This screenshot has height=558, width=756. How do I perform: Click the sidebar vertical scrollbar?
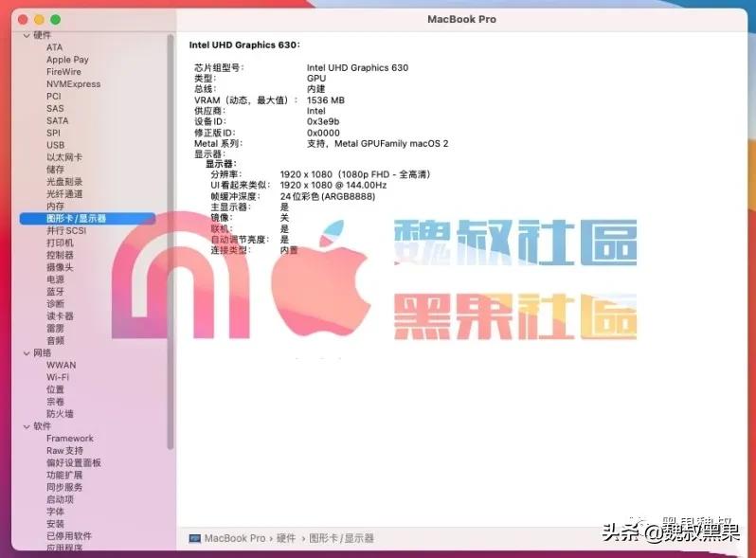(170, 242)
